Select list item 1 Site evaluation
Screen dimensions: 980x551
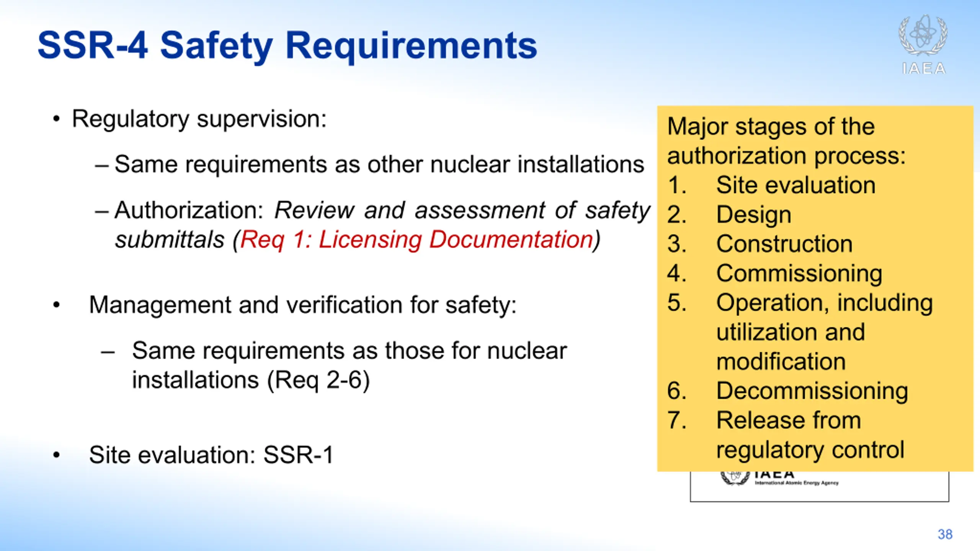point(771,186)
